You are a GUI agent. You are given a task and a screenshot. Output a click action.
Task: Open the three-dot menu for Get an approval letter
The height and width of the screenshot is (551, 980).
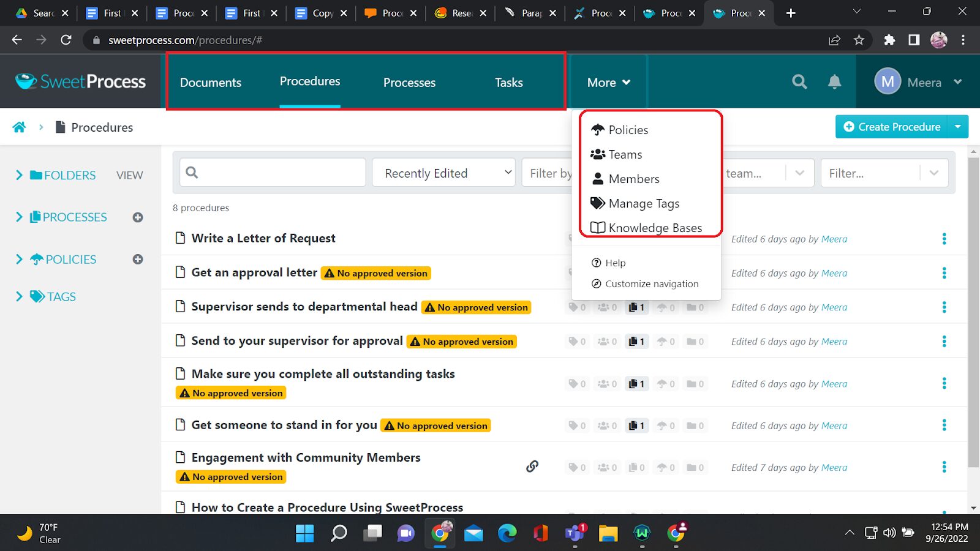tap(944, 273)
